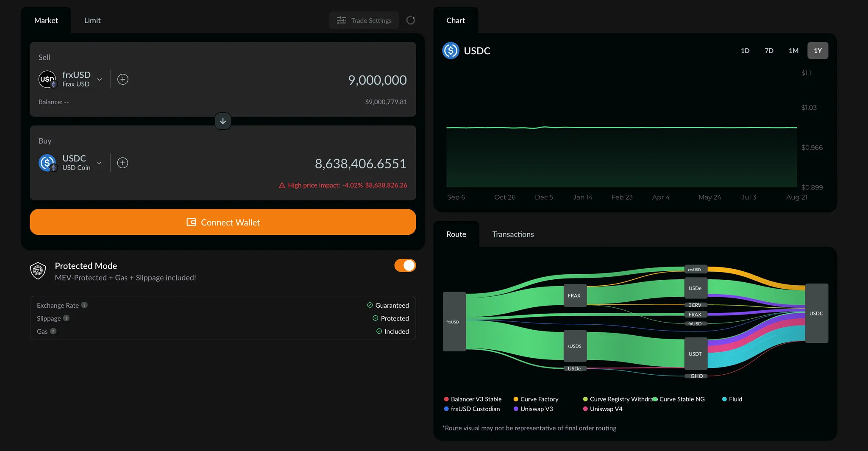Click Uniswap V3 legend color dot
The width and height of the screenshot is (868, 451).
(516, 409)
